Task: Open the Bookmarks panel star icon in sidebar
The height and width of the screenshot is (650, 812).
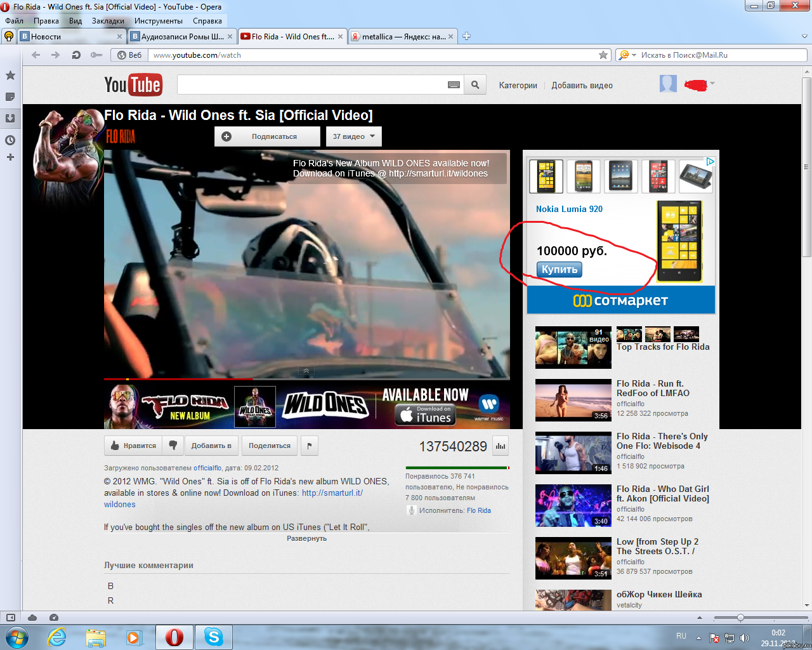Action: click(10, 76)
